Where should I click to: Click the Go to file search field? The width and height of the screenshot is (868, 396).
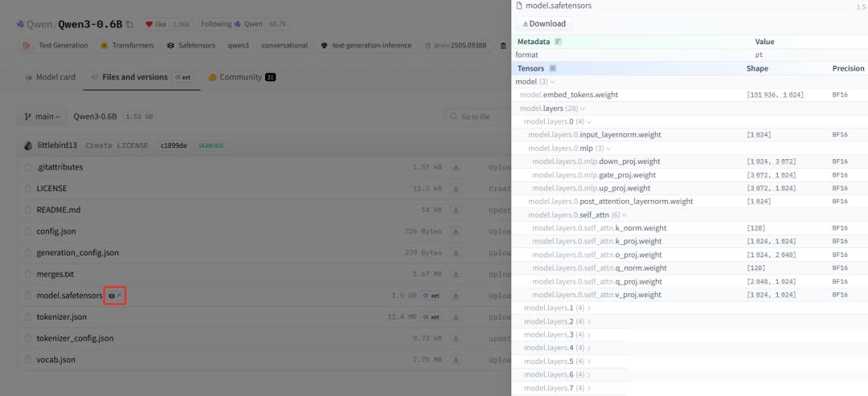(477, 116)
